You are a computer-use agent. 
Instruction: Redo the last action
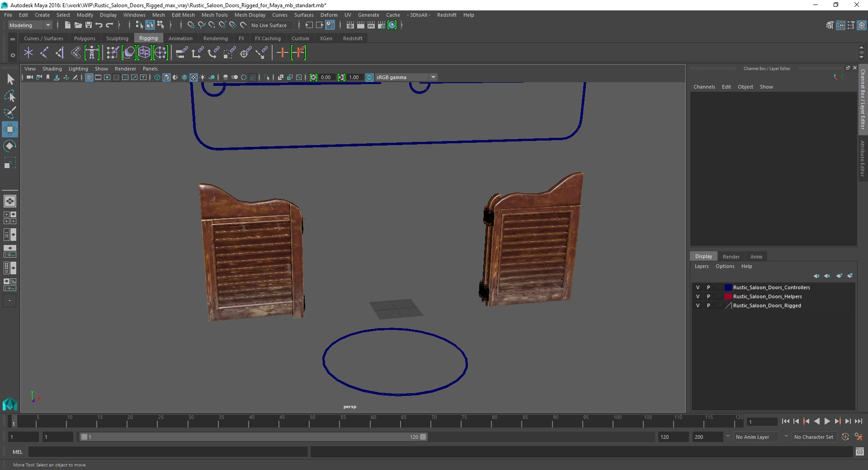tap(109, 25)
